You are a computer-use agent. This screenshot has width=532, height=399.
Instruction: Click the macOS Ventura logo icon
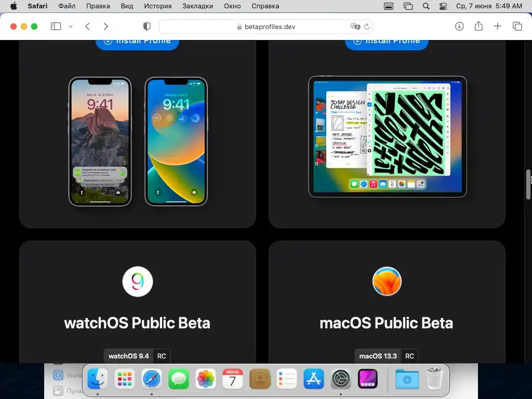387,281
